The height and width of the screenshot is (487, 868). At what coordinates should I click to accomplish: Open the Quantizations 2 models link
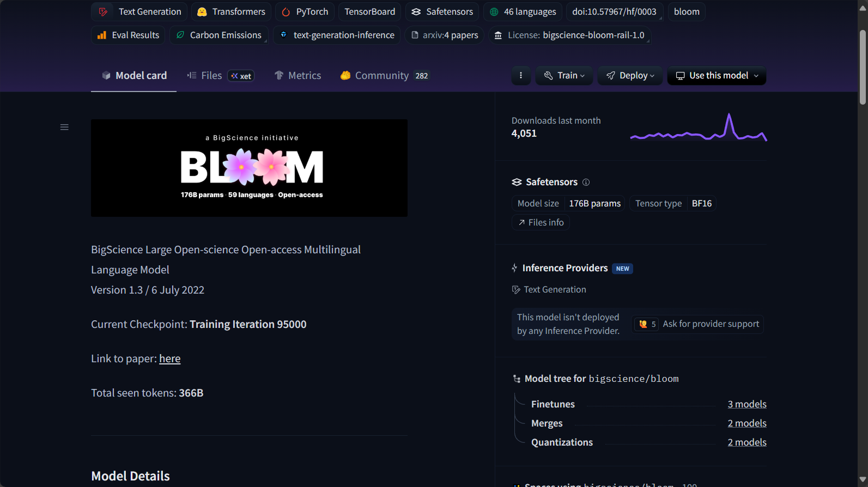click(747, 442)
